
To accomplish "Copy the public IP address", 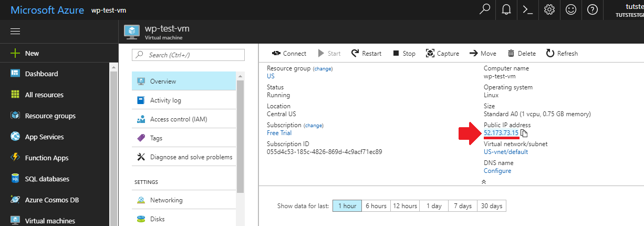I will [x=524, y=133].
